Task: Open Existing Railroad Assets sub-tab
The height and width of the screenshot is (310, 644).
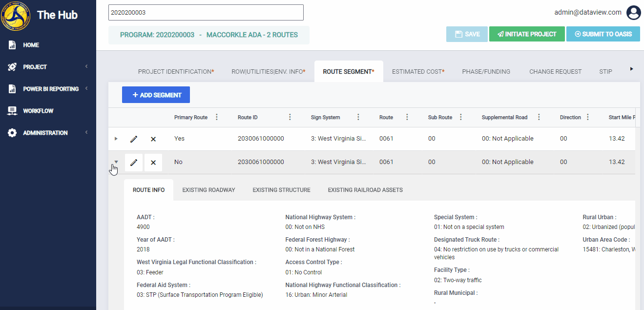Action: (x=365, y=190)
